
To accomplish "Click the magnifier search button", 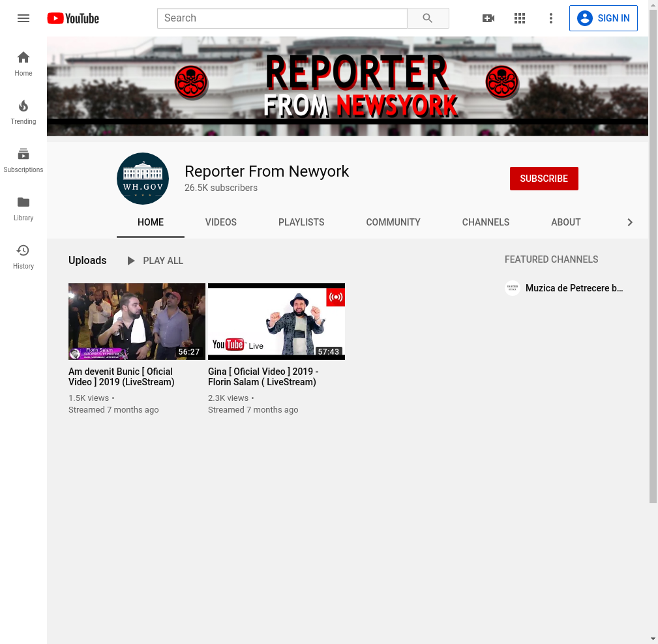I will (x=428, y=18).
